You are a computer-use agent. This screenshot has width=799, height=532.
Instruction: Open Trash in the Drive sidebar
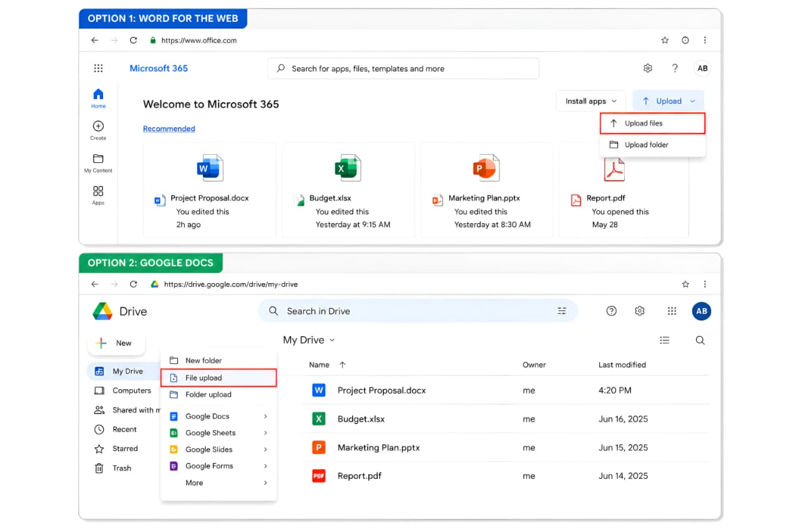point(112,468)
